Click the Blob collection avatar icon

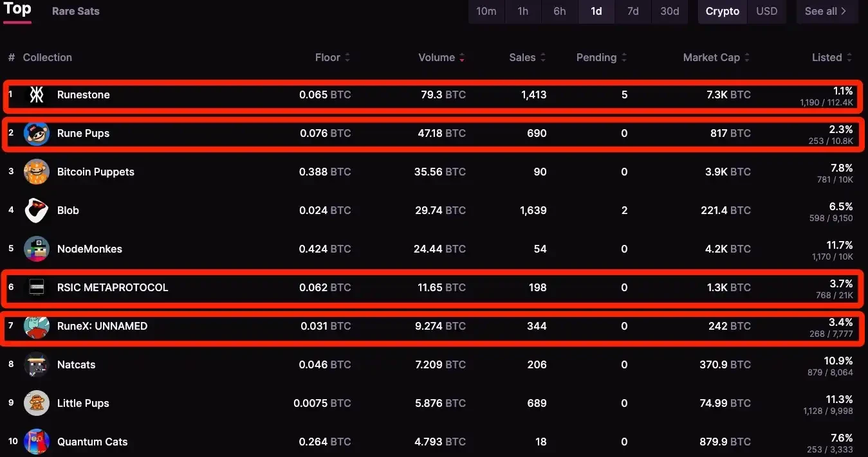pyautogui.click(x=37, y=210)
